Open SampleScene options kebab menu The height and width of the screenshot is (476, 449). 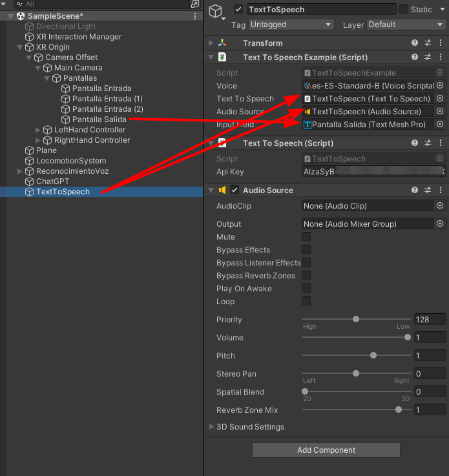pyautogui.click(x=196, y=16)
